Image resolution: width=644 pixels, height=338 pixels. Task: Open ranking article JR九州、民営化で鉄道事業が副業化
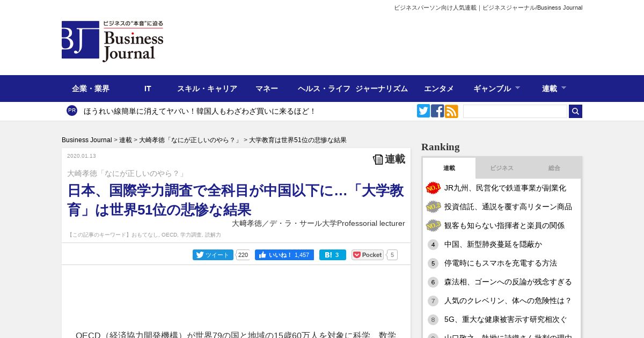tap(505, 188)
